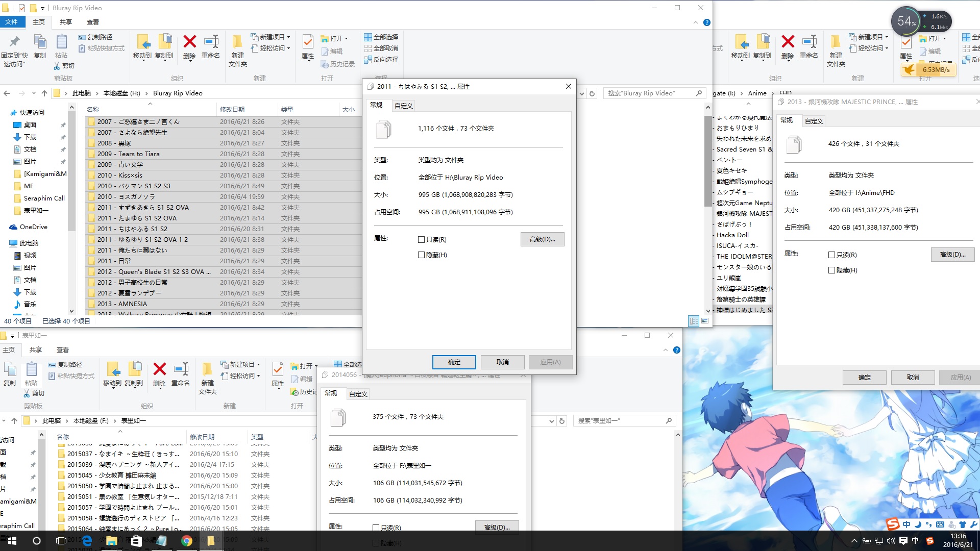Click Advanced in the MAJESTIC PRINCE properties dialog
The height and width of the screenshot is (551, 980).
click(952, 255)
